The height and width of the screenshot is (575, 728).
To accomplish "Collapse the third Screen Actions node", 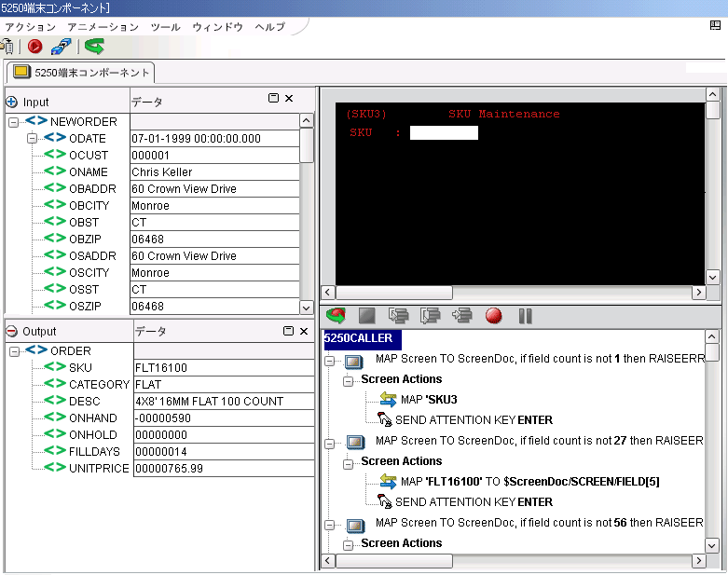I will tap(349, 545).
